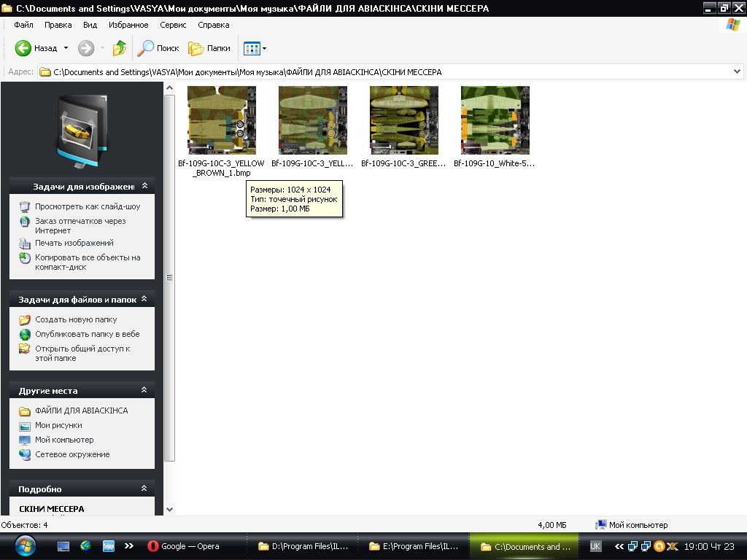Image resolution: width=747 pixels, height=560 pixels.
Task: Open the Справка menu
Action: pos(214,25)
